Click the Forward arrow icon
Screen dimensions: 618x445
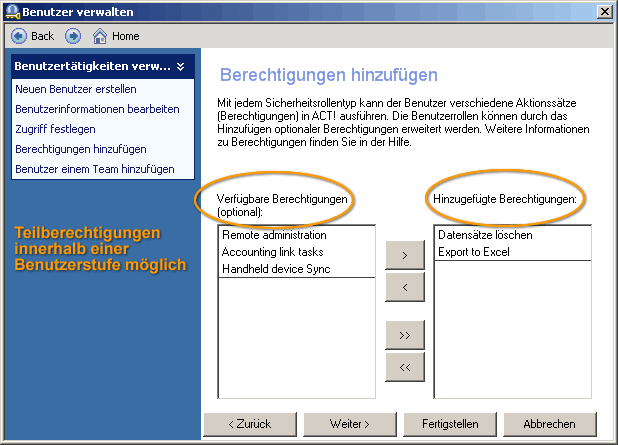click(73, 36)
